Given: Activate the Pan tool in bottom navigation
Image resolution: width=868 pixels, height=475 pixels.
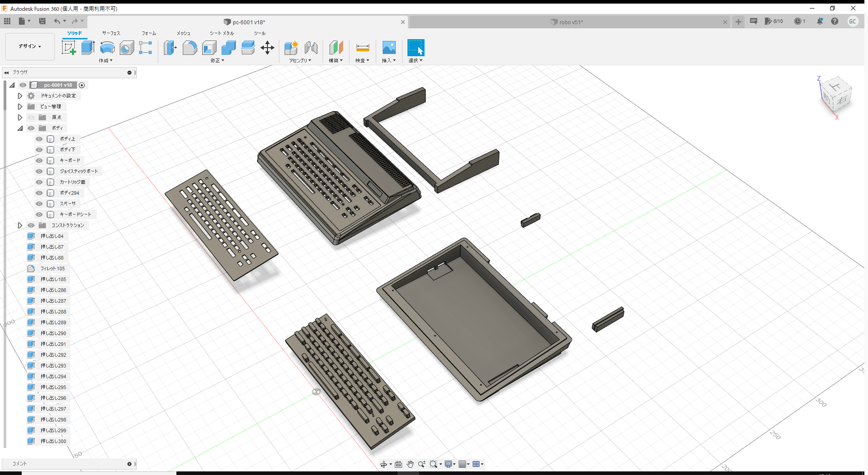Looking at the screenshot, I should 410,464.
